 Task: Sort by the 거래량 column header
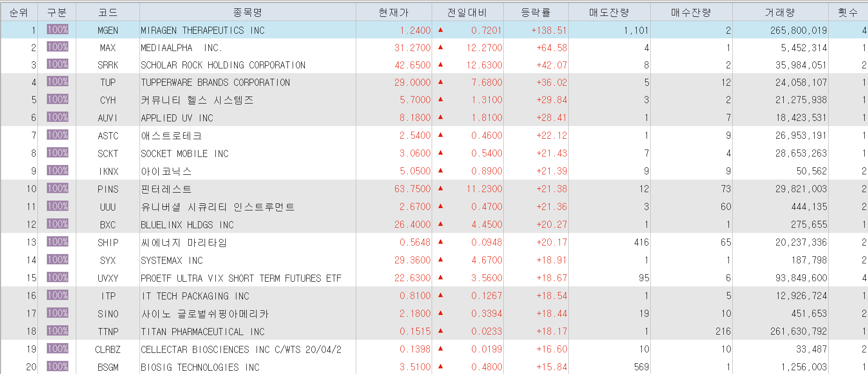pyautogui.click(x=780, y=13)
